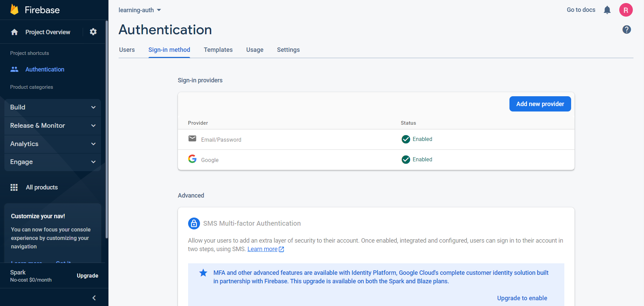The width and height of the screenshot is (644, 306).
Task: Click the Email/Password enabled checkmark icon
Action: (406, 139)
